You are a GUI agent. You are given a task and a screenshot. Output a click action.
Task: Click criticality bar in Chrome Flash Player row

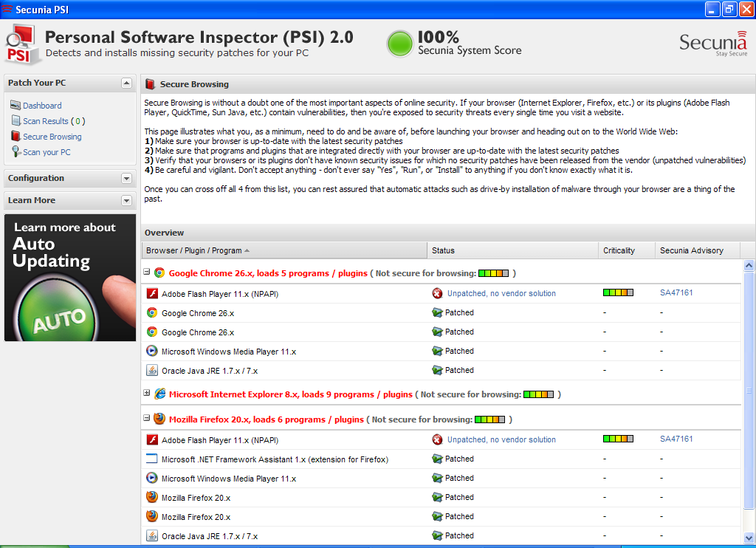pos(618,292)
